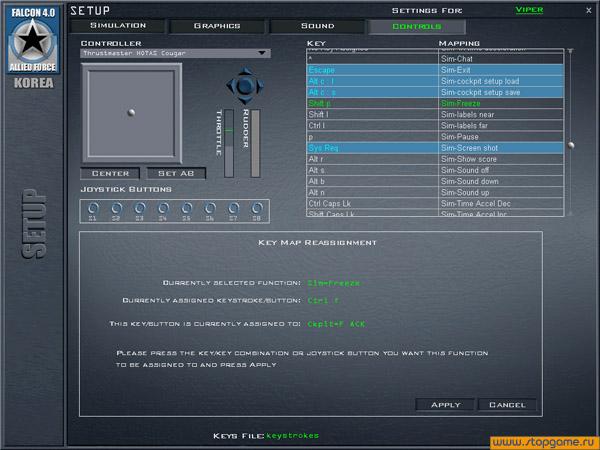Click the key mapping list scrollbar handle
The height and width of the screenshot is (450, 600).
(571, 145)
